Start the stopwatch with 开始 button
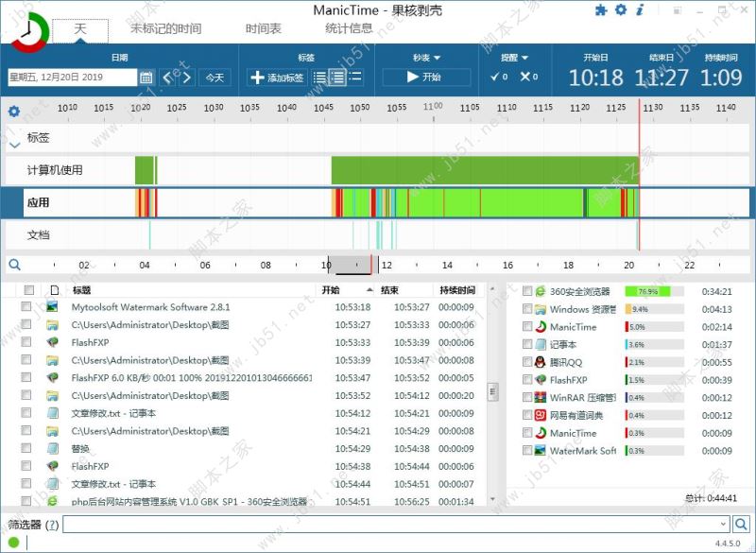The height and width of the screenshot is (553, 756). [426, 78]
